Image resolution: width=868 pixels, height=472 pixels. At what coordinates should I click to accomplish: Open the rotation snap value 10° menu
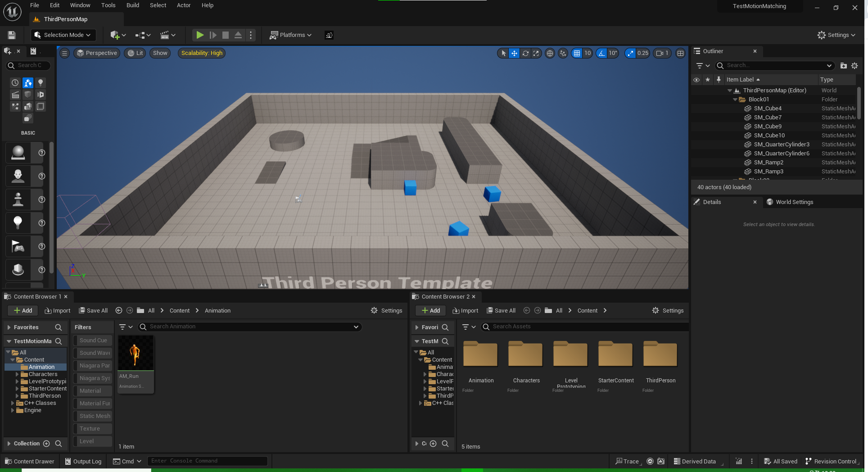pos(613,53)
